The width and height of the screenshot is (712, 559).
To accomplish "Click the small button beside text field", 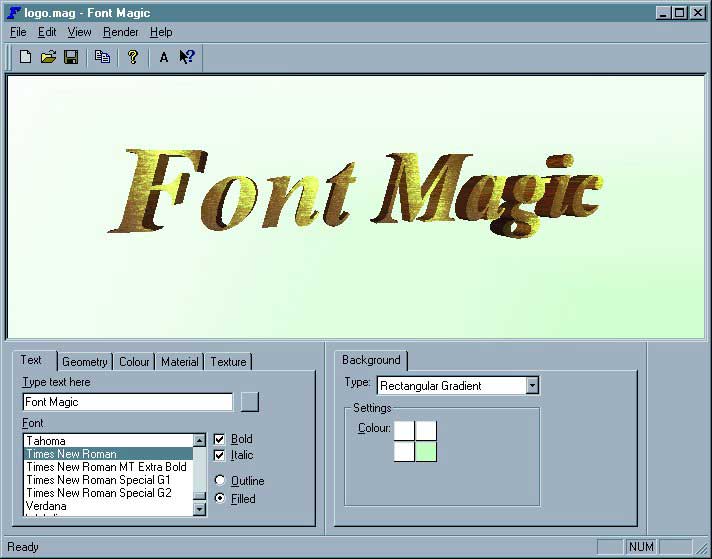I will 250,402.
